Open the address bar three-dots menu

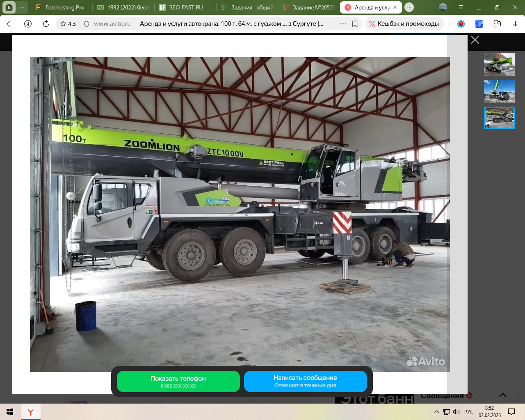pos(343,24)
